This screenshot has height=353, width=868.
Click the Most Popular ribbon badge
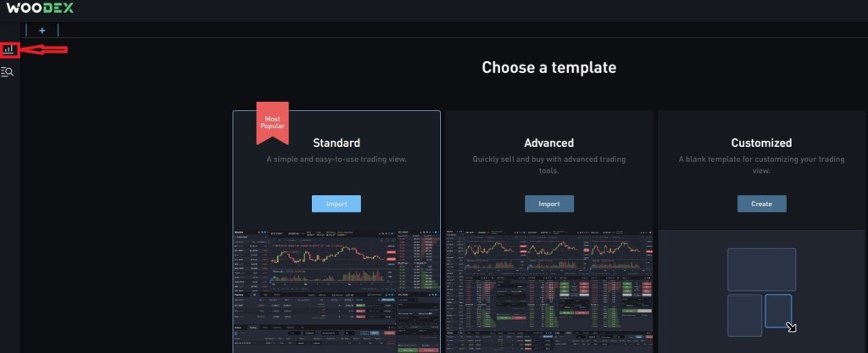pyautogui.click(x=272, y=122)
